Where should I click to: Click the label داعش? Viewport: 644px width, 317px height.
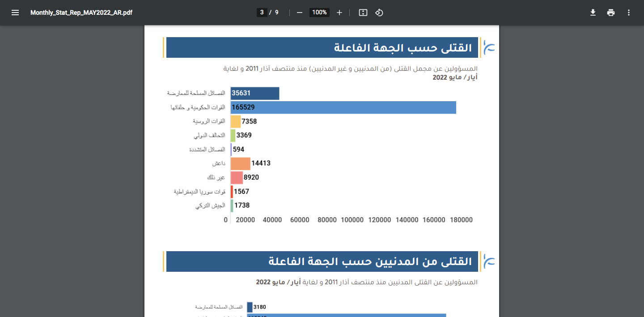click(x=219, y=163)
